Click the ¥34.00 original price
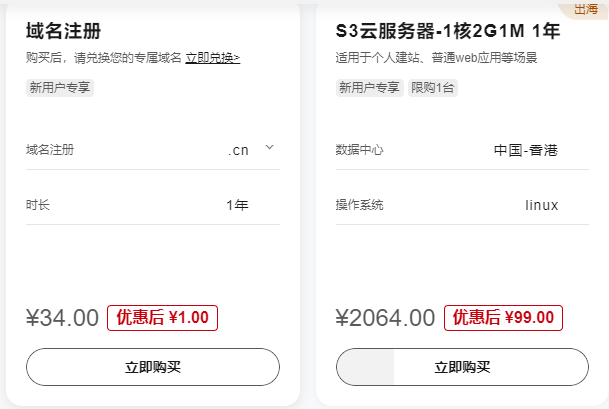 [x=62, y=318]
